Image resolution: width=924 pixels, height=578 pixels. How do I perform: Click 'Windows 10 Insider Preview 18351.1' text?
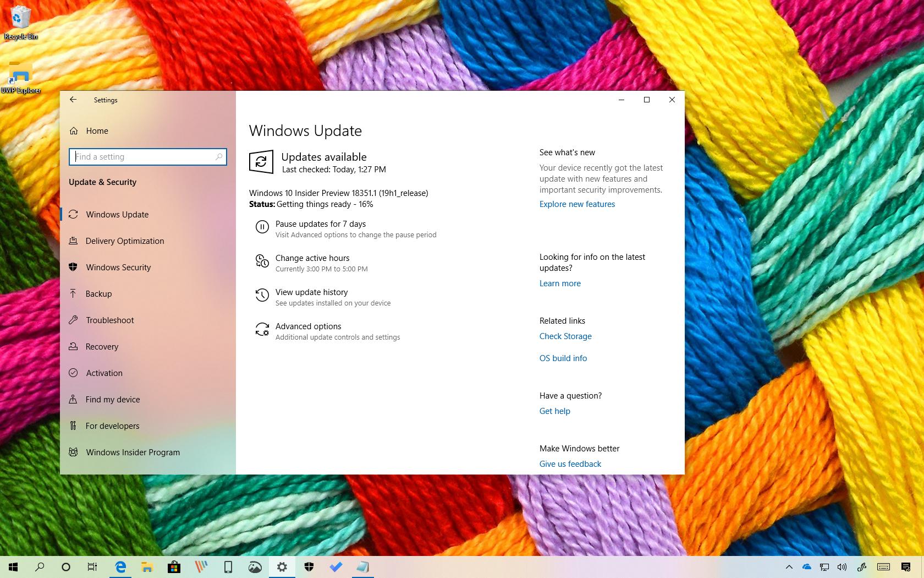313,193
